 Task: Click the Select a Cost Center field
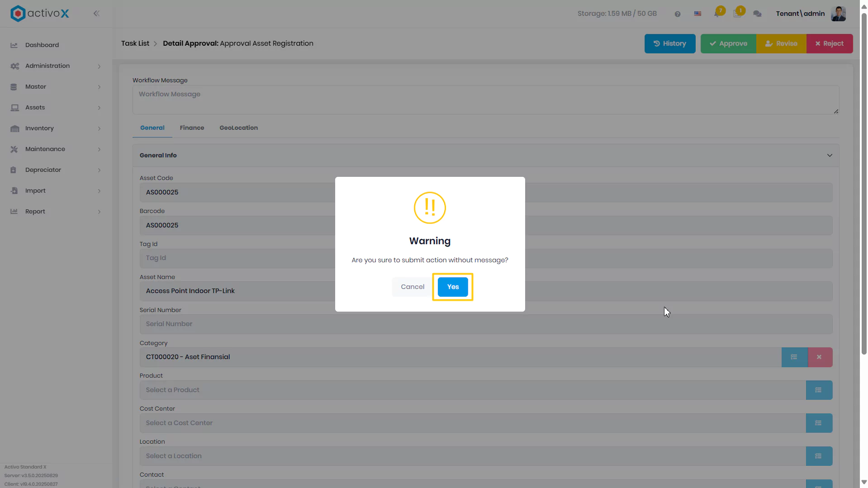click(473, 423)
